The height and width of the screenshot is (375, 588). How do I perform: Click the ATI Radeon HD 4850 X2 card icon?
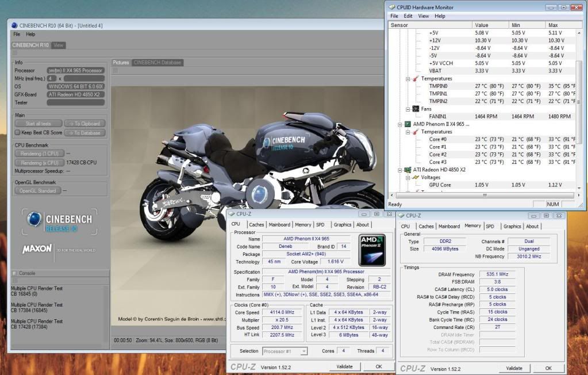coord(408,170)
